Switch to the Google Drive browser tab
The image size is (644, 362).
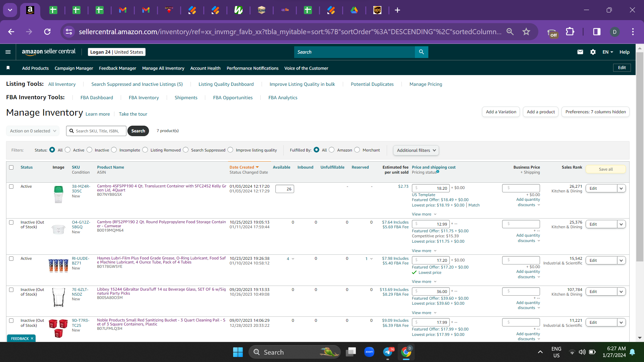(354, 10)
